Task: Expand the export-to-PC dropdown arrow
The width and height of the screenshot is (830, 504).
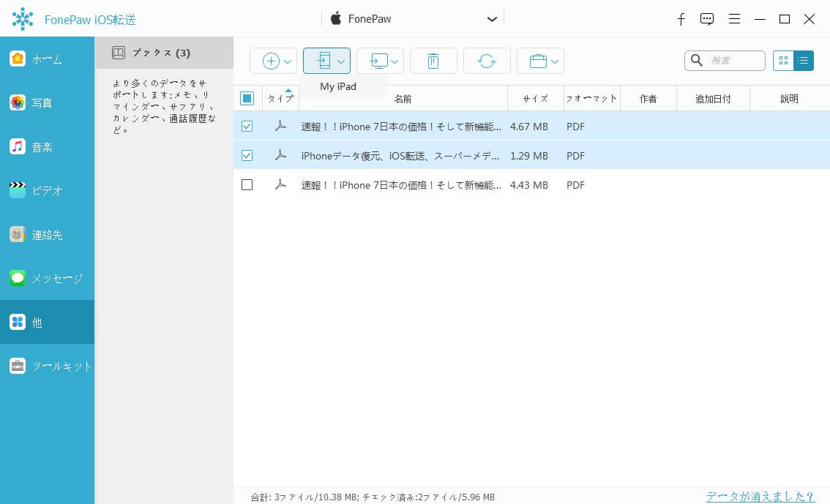Action: tap(395, 61)
